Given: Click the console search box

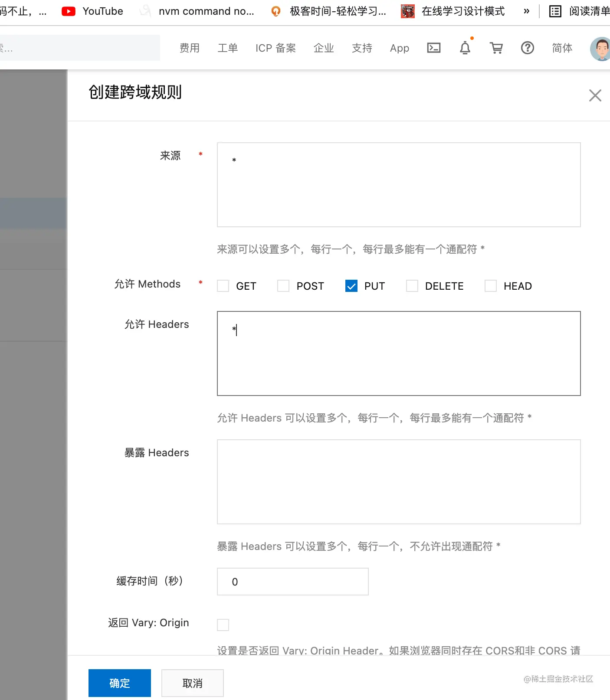Looking at the screenshot, I should pyautogui.click(x=80, y=48).
